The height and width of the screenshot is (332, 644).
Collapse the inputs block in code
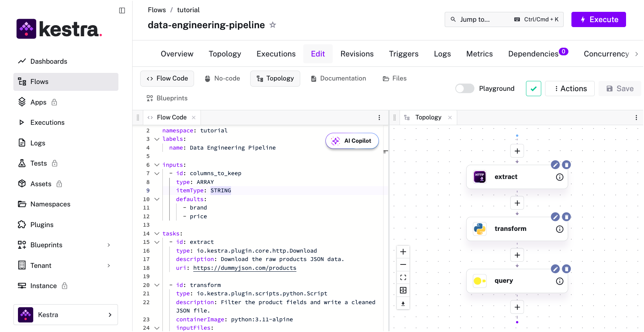[x=157, y=165]
